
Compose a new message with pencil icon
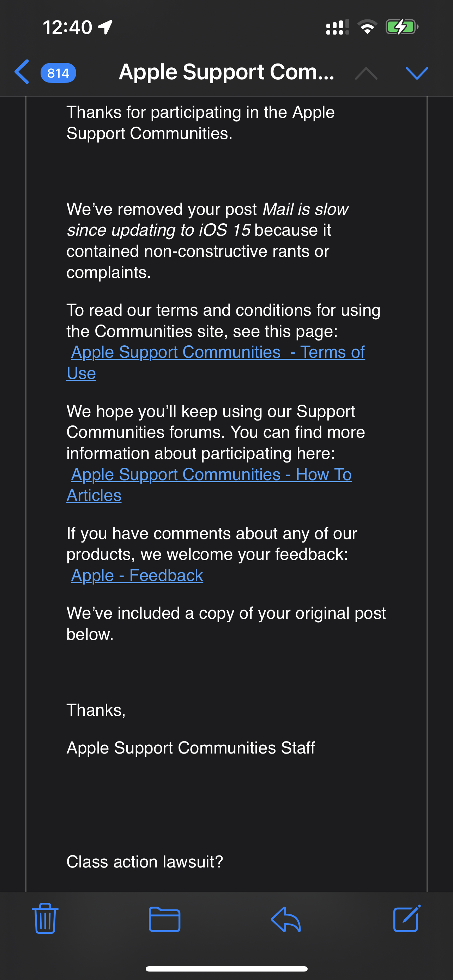[x=406, y=918]
